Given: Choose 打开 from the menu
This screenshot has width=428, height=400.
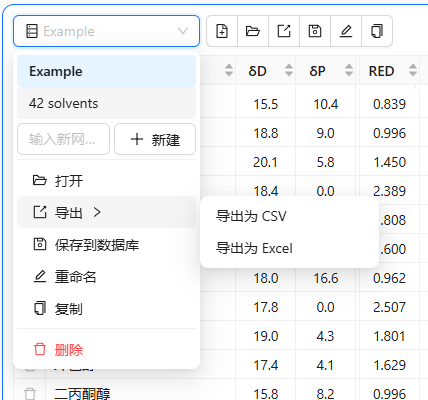Looking at the screenshot, I should pos(107,181).
